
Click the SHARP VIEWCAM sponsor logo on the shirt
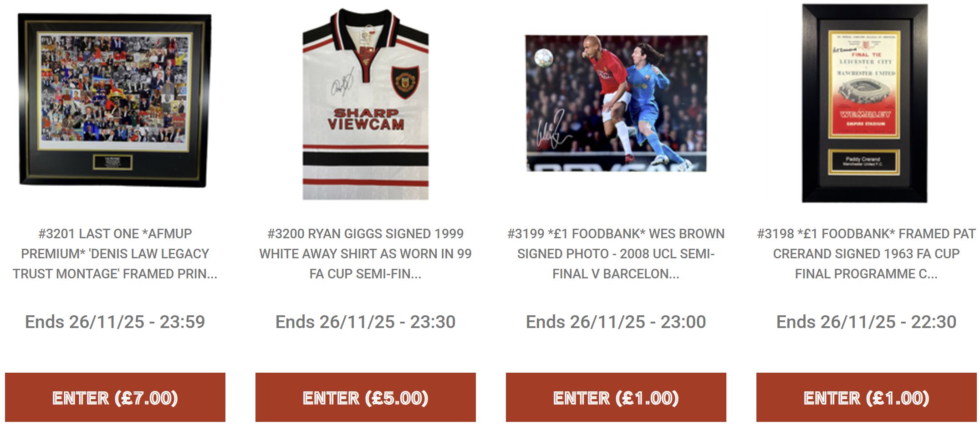point(366,119)
